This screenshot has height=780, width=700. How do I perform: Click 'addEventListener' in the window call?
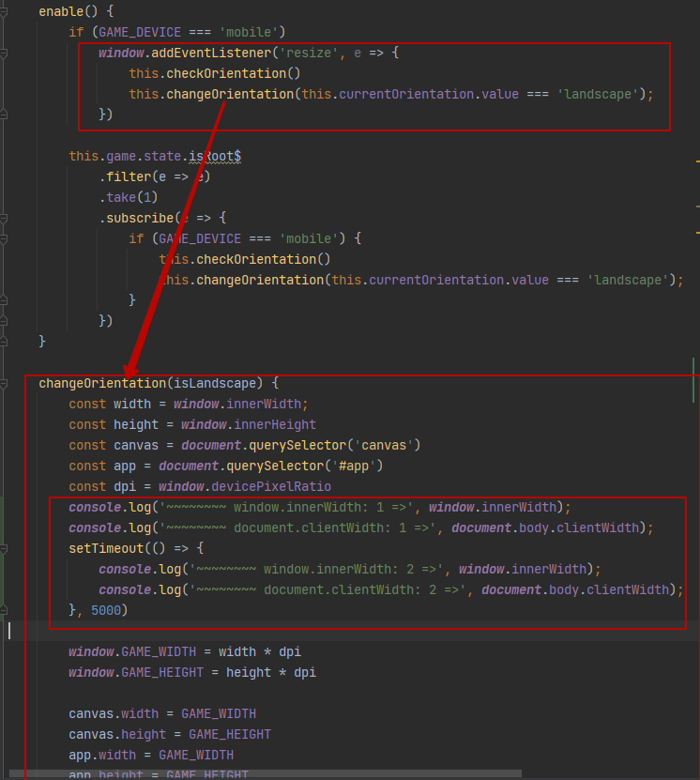[211, 53]
